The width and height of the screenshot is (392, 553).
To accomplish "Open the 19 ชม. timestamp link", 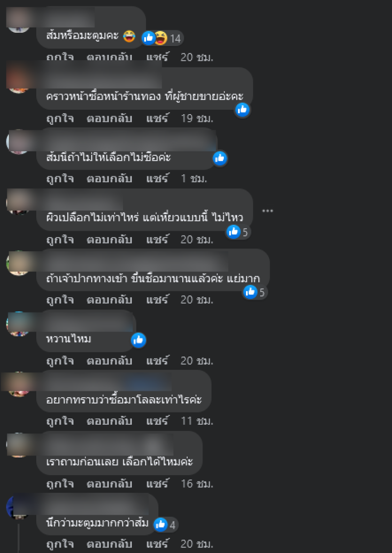I will (x=197, y=119).
